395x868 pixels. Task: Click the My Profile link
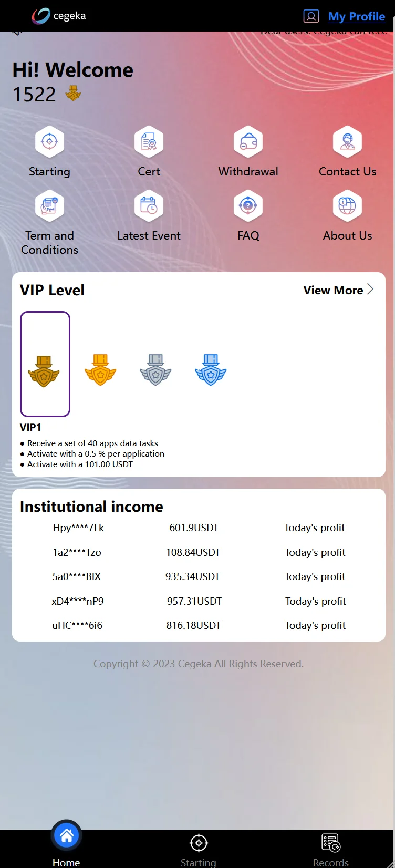point(357,16)
